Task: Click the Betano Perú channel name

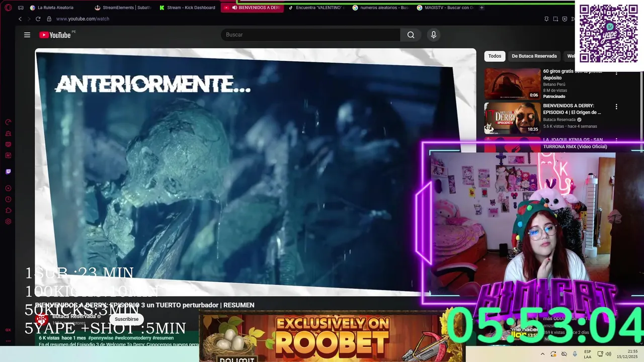Action: pyautogui.click(x=554, y=84)
